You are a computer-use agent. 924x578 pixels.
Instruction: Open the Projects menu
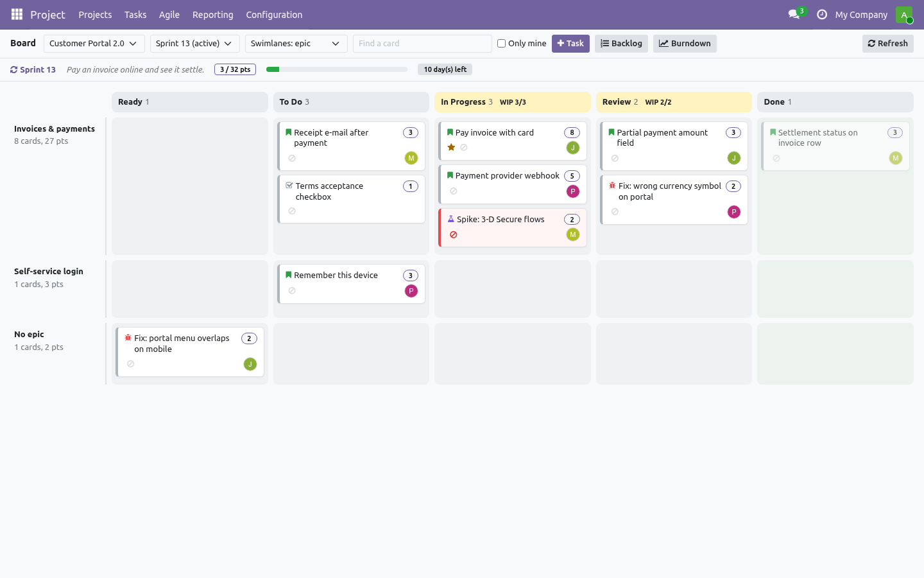coord(95,14)
